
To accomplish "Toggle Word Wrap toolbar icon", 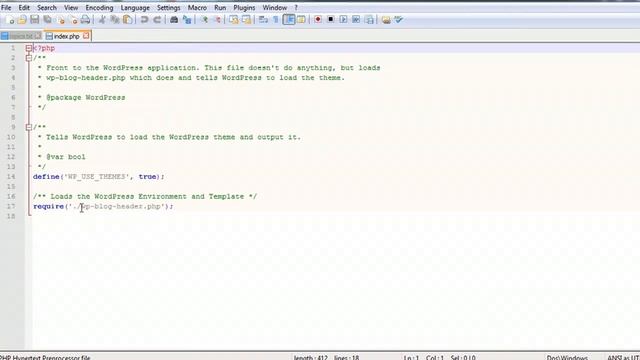I will tap(263, 20).
